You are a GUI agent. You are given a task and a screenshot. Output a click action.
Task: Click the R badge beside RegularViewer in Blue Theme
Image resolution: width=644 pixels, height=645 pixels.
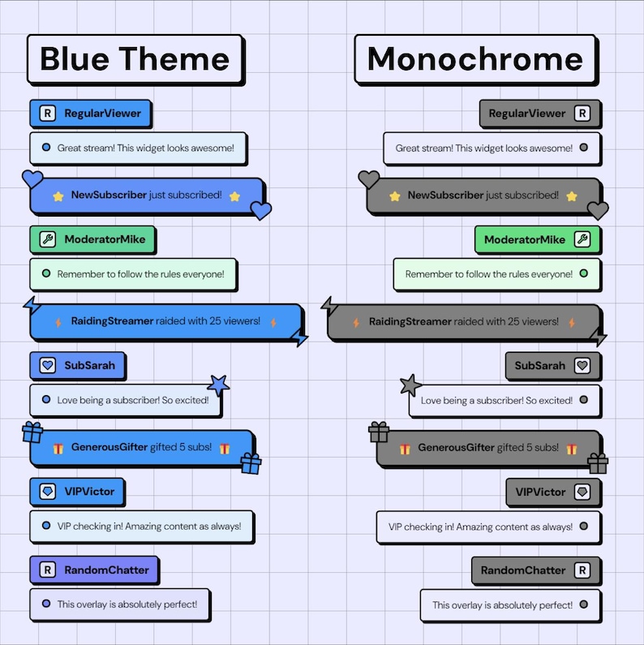[48, 113]
